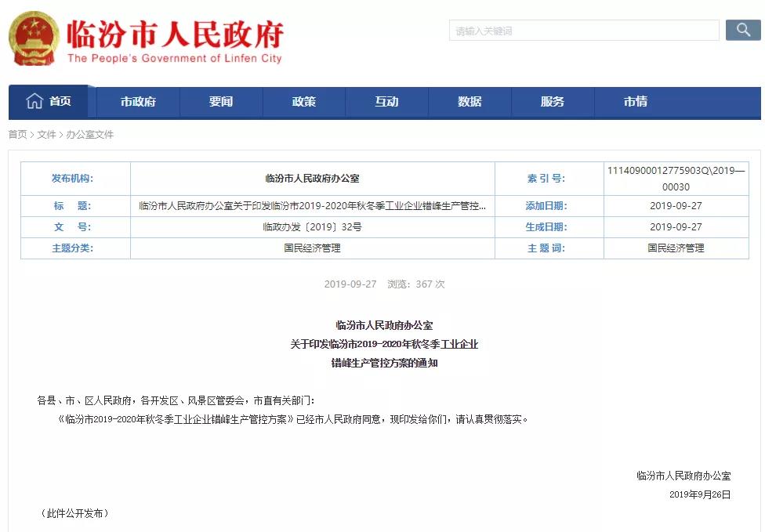The image size is (765, 532).
Task: Switch to the 数据 section
Action: (470, 102)
